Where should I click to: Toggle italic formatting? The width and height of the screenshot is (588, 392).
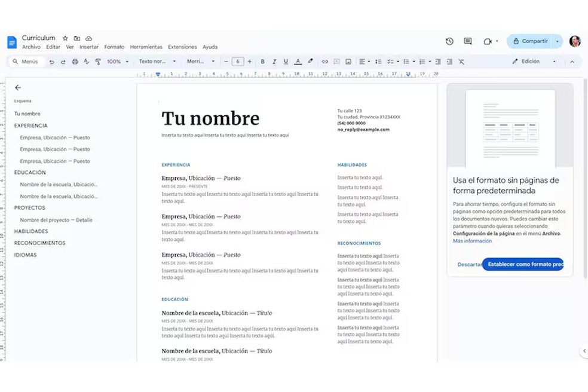274,62
